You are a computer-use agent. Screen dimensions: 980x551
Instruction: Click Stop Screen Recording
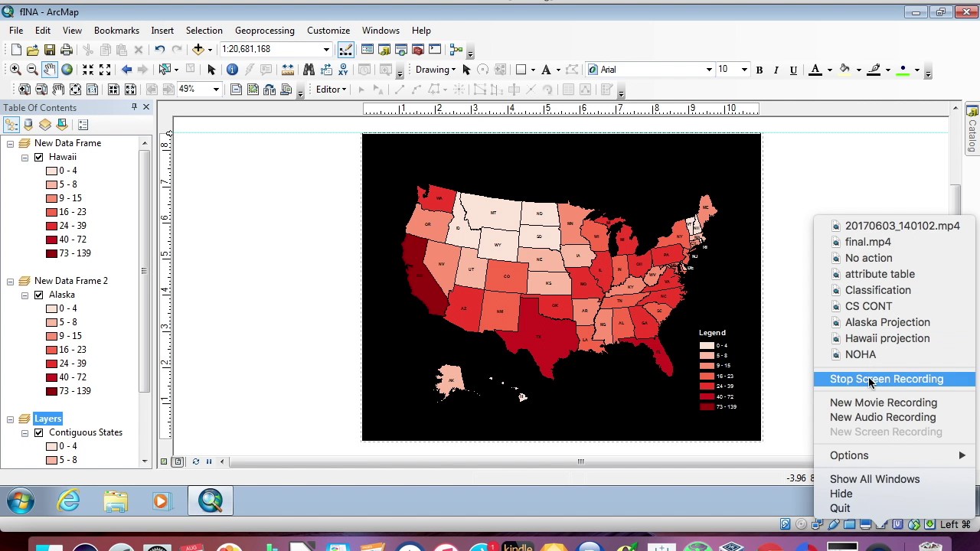click(x=894, y=379)
